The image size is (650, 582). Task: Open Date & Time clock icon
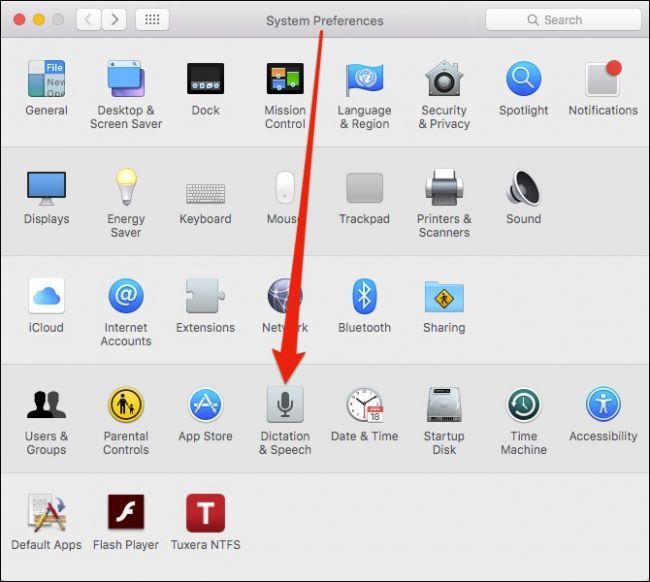point(364,405)
